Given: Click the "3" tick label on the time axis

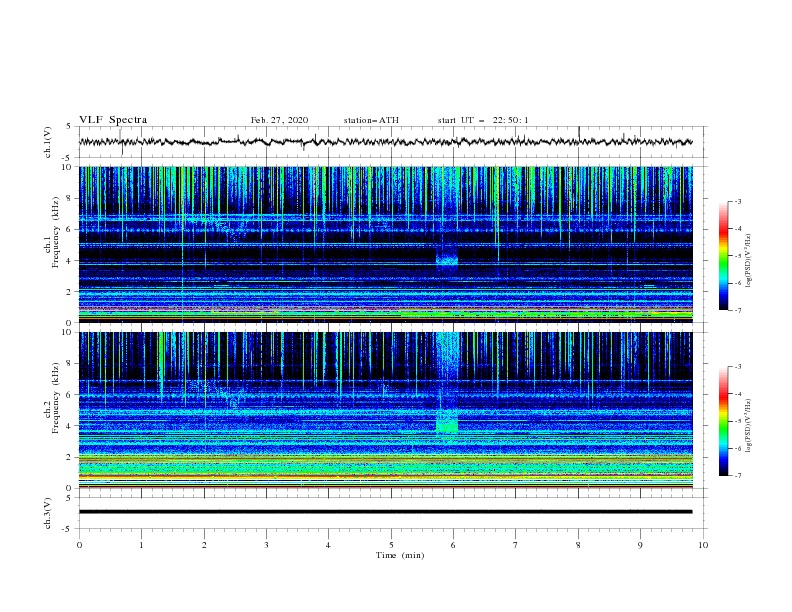Looking at the screenshot, I should (266, 545).
